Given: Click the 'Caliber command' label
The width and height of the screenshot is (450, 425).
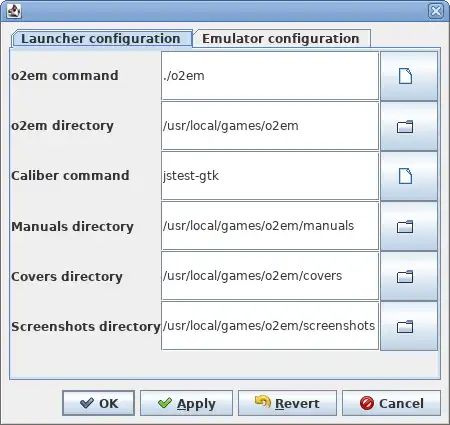Looking at the screenshot, I should point(70,176).
